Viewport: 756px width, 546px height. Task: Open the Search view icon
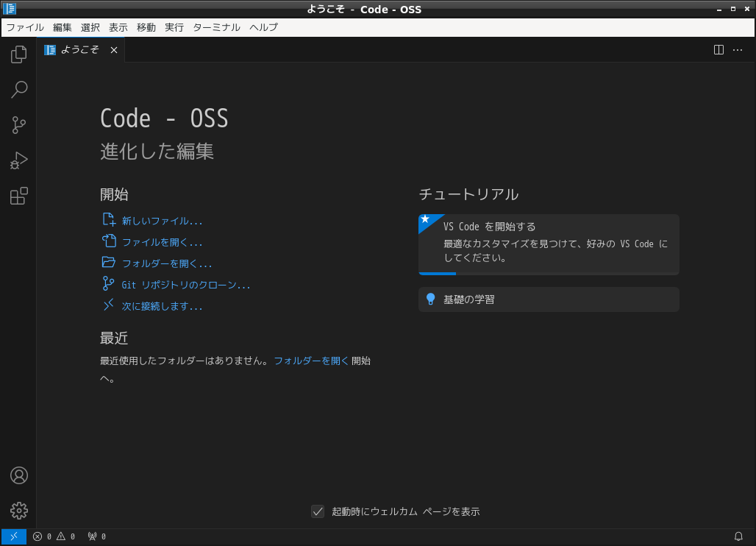click(18, 89)
